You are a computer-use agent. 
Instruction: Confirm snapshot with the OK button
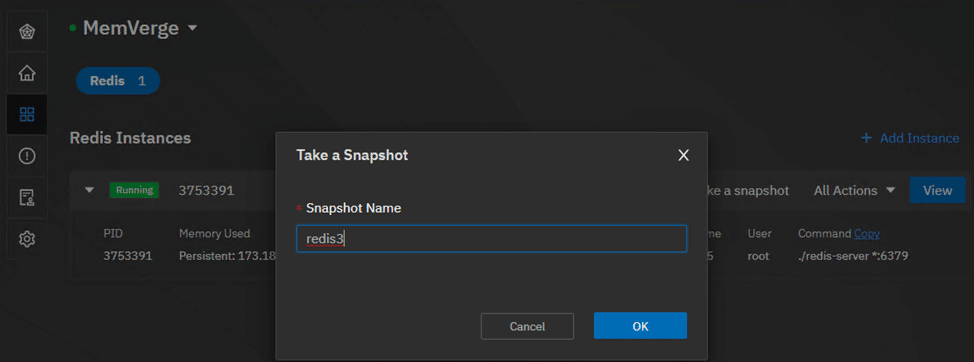640,326
